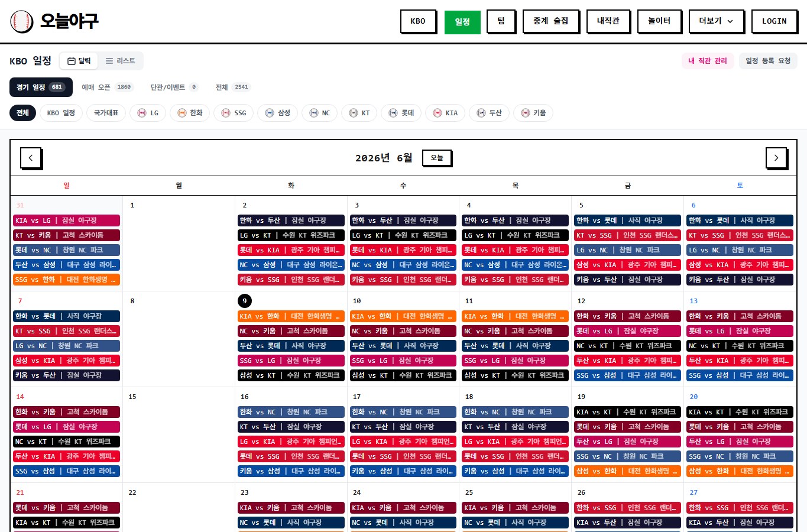Select the 전체 2541 tab
The height and width of the screenshot is (532, 807).
click(x=232, y=87)
